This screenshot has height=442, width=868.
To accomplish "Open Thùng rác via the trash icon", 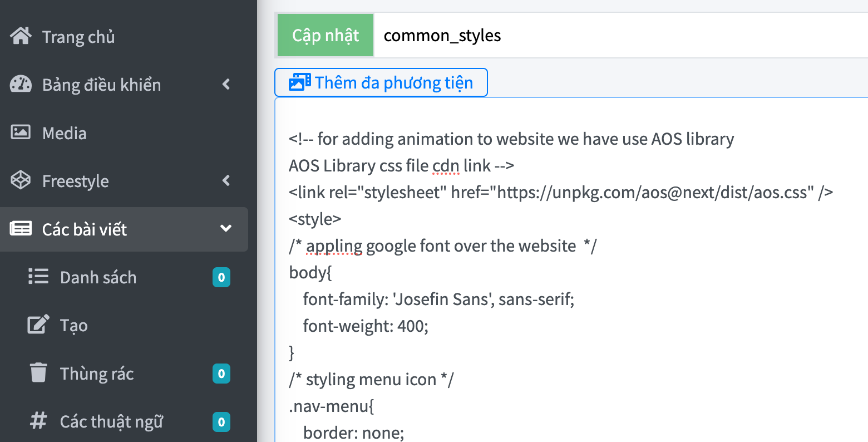I will [x=38, y=373].
